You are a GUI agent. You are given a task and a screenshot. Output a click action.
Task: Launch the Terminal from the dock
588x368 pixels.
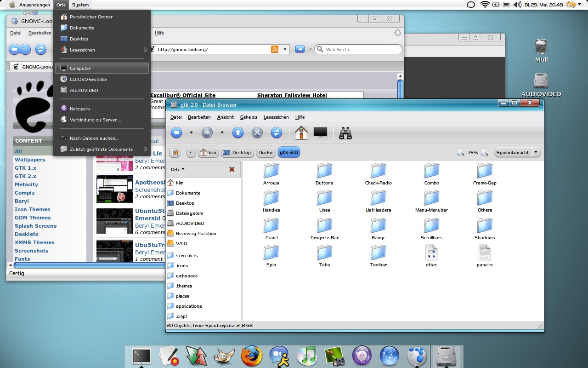tap(141, 356)
